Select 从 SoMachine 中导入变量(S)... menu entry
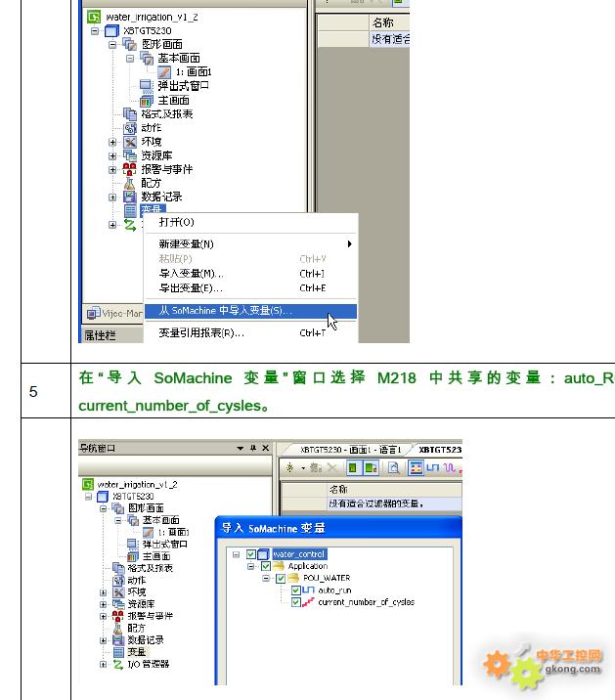Viewport: 615px width, 700px height. click(x=250, y=310)
